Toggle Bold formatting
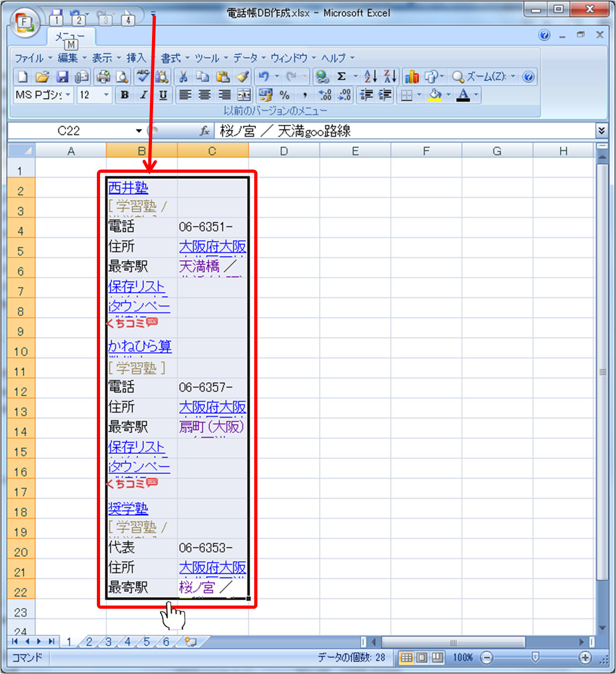The height and width of the screenshot is (674, 616). point(125,95)
